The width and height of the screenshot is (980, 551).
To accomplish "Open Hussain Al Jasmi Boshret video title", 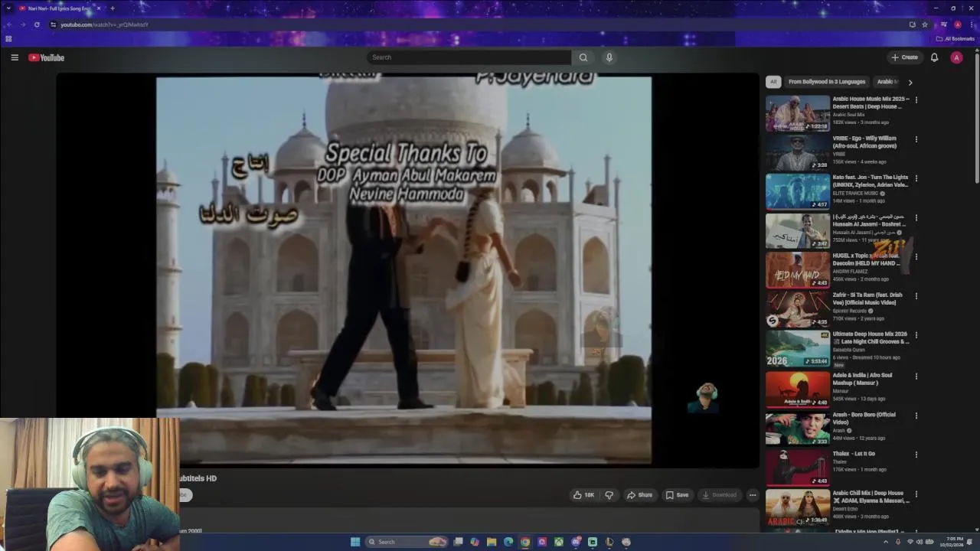I will (871, 220).
